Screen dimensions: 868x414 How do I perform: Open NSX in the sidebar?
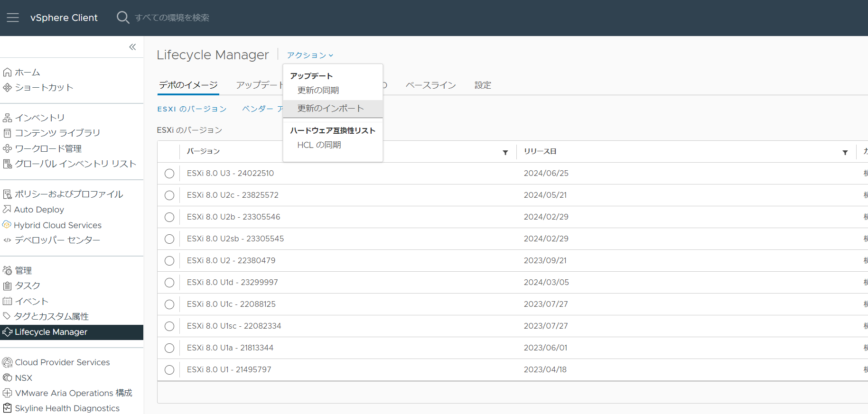coord(24,378)
